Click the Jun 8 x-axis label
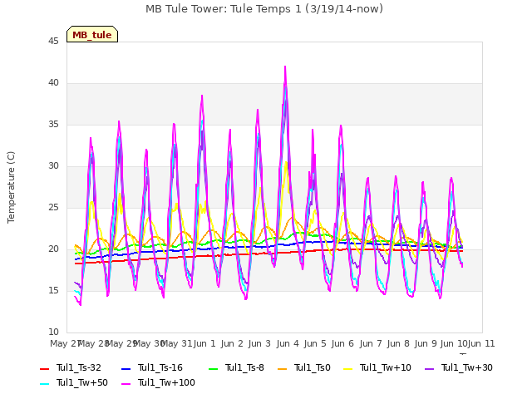 pos(398,343)
